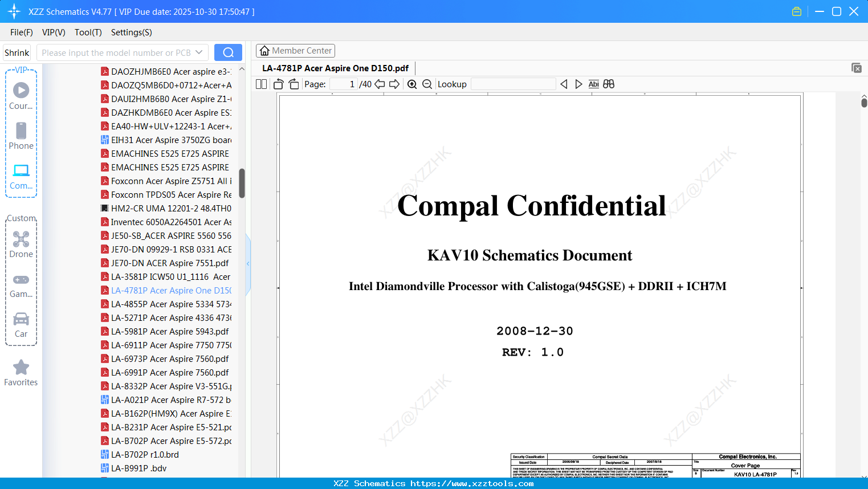Click the binoculars search icon
The height and width of the screenshot is (489, 868).
click(609, 84)
